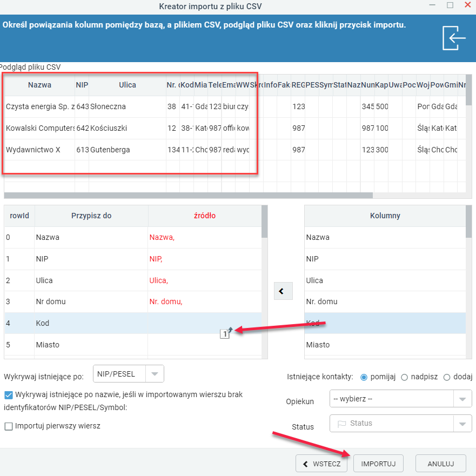
Task: Select row 5 Miasto in mapping table
Action: 133,345
